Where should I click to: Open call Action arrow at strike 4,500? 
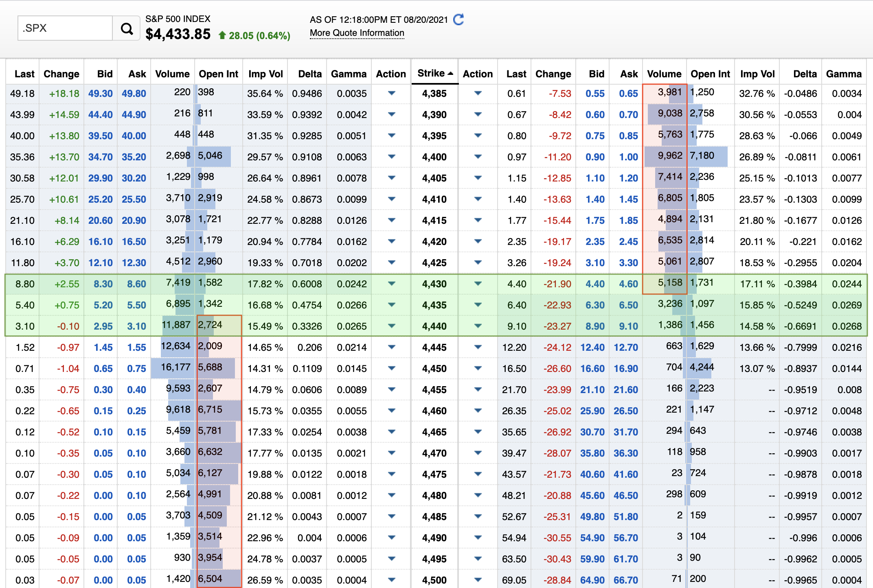click(391, 580)
